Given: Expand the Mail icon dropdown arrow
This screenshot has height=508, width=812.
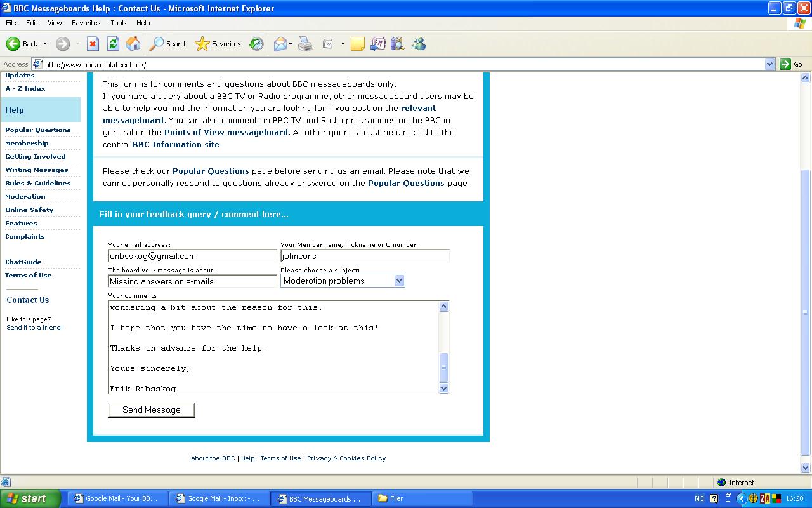Looking at the screenshot, I should pyautogui.click(x=291, y=44).
